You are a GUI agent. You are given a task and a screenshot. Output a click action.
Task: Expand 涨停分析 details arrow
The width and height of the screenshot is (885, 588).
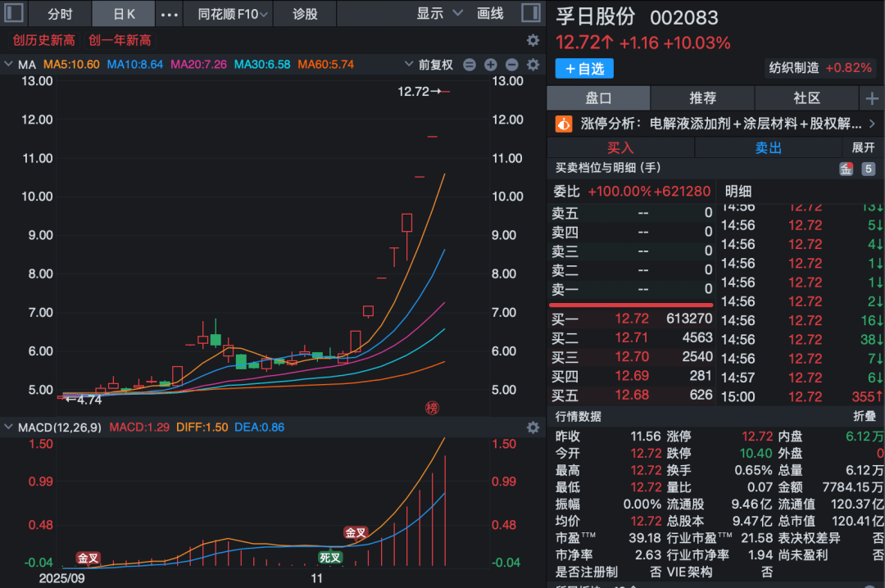point(872,124)
